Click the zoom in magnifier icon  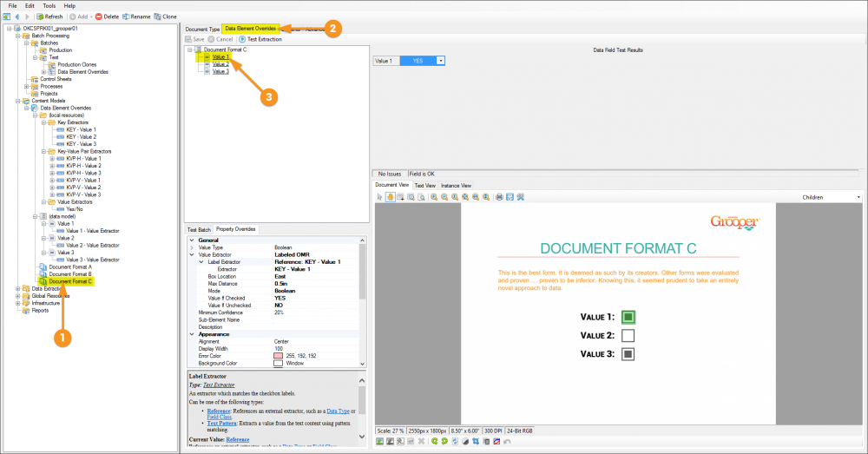[434, 197]
